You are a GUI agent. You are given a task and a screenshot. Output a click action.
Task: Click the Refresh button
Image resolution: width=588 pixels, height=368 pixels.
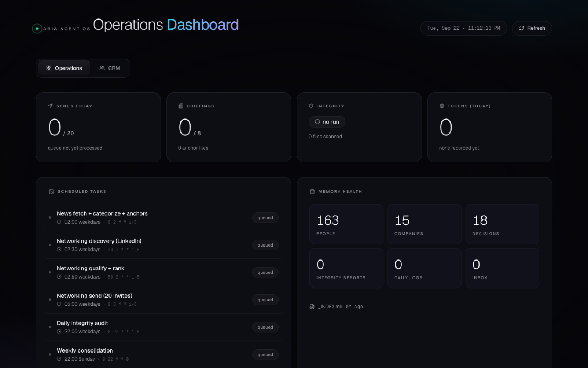click(x=532, y=28)
